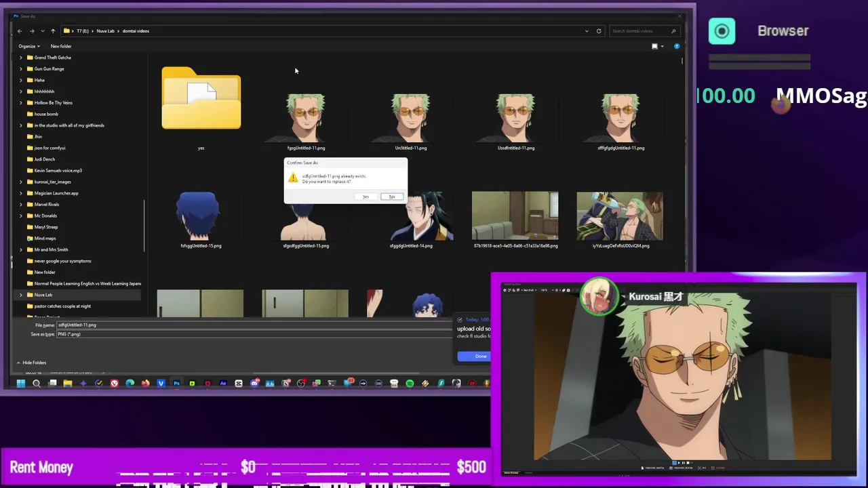Select iyYzLuagOeFxRsUD0viQM.png thumbnail

(x=620, y=216)
